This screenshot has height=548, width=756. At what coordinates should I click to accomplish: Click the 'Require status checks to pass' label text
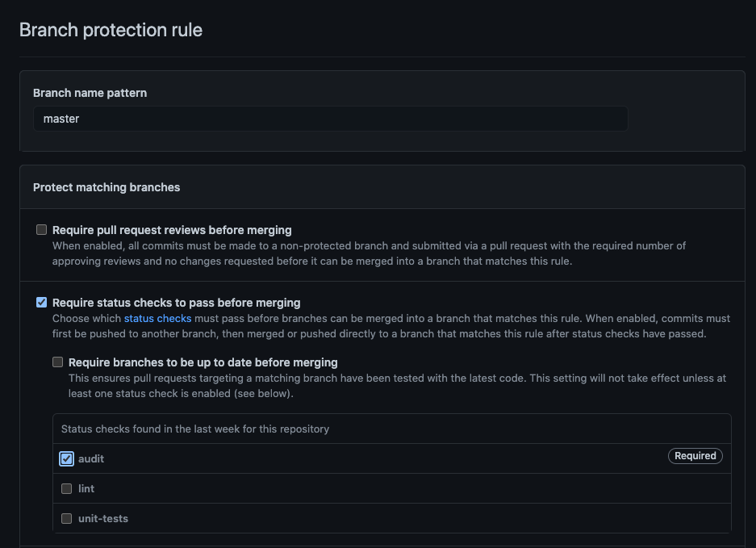pyautogui.click(x=176, y=303)
